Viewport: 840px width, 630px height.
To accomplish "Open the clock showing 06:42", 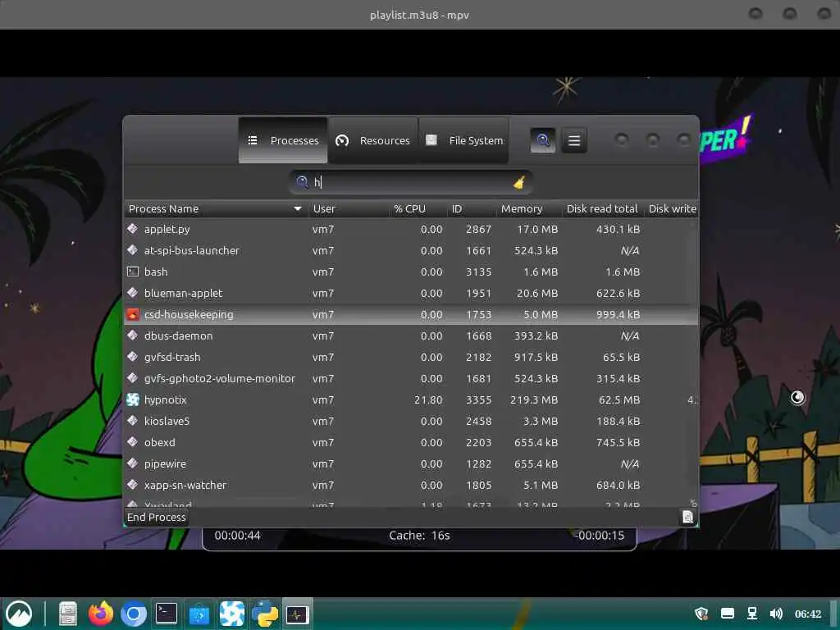I will [808, 614].
